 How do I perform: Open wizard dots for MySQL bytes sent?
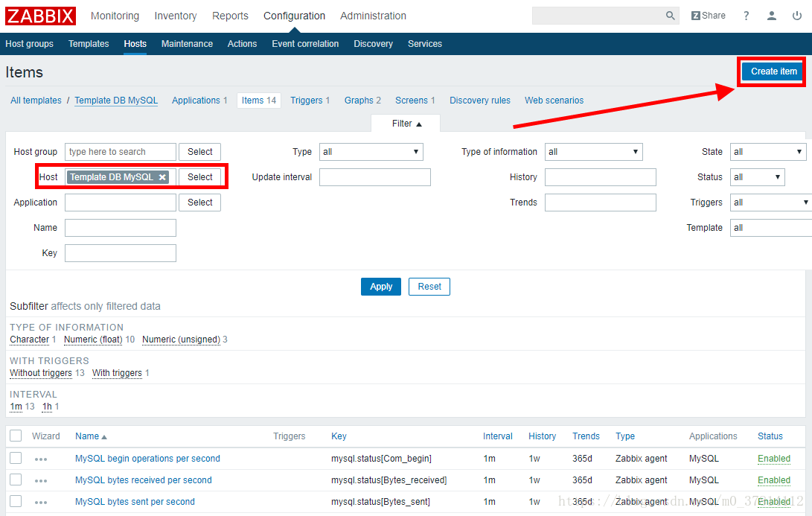41,503
